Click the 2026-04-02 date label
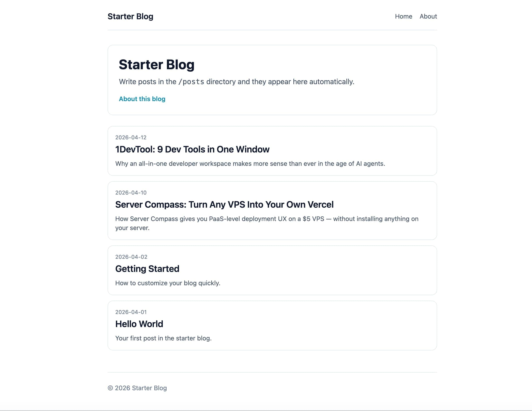The height and width of the screenshot is (411, 532). pyautogui.click(x=131, y=257)
